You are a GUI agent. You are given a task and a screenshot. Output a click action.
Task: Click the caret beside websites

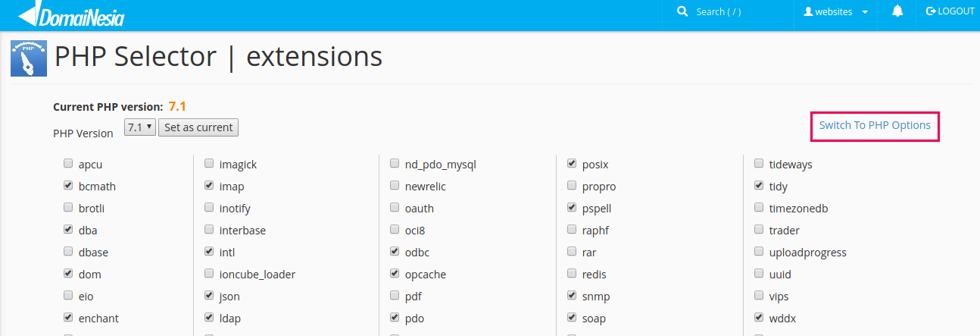865,12
